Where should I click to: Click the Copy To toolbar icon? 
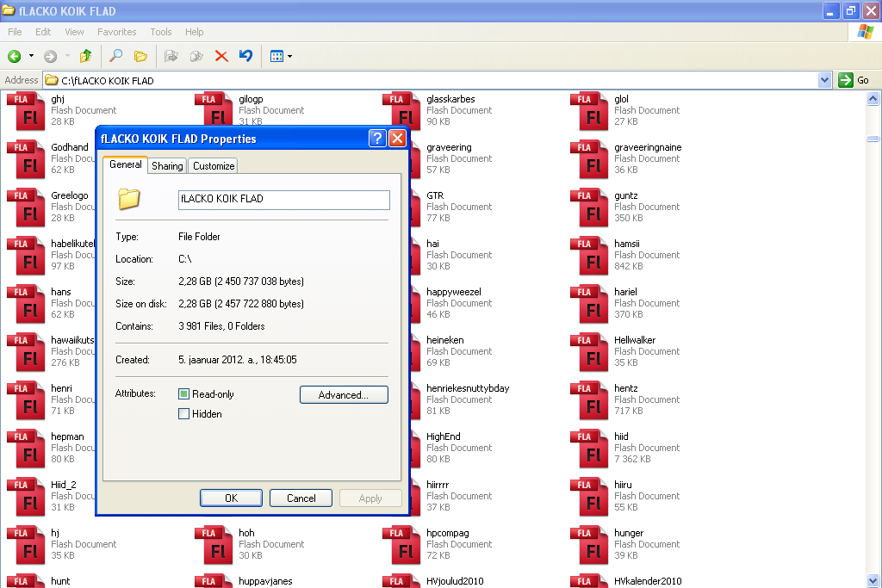click(196, 56)
